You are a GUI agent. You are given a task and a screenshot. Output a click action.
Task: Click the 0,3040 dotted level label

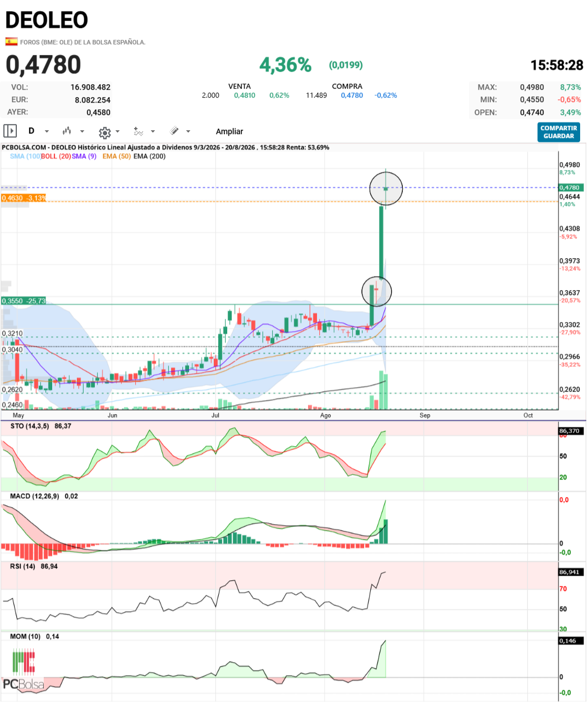(12, 350)
